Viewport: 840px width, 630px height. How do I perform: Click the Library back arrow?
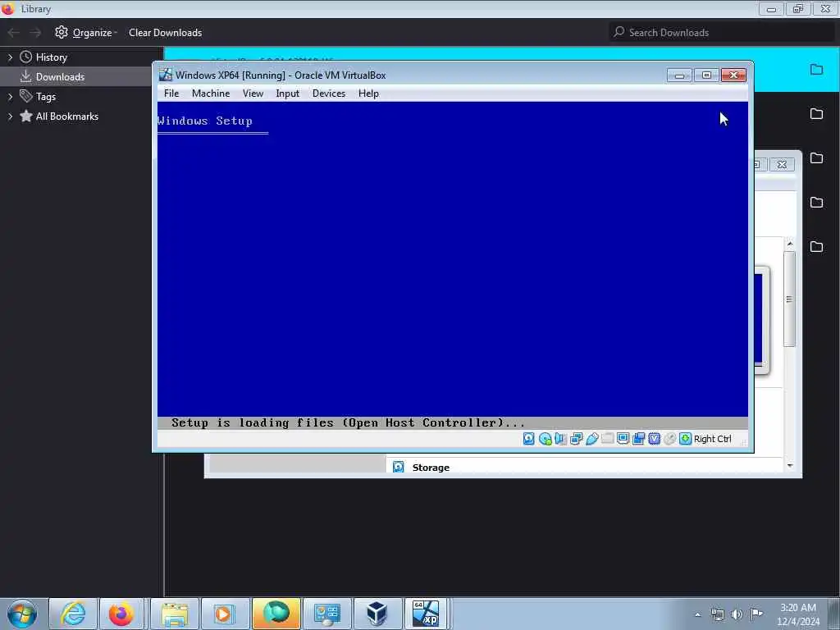(x=13, y=33)
